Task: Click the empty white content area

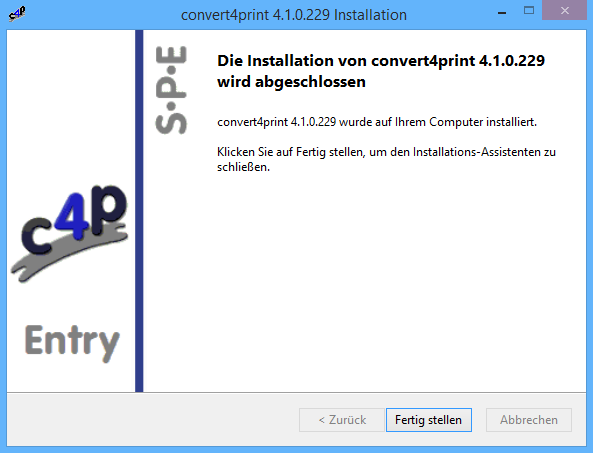Action: point(363,284)
